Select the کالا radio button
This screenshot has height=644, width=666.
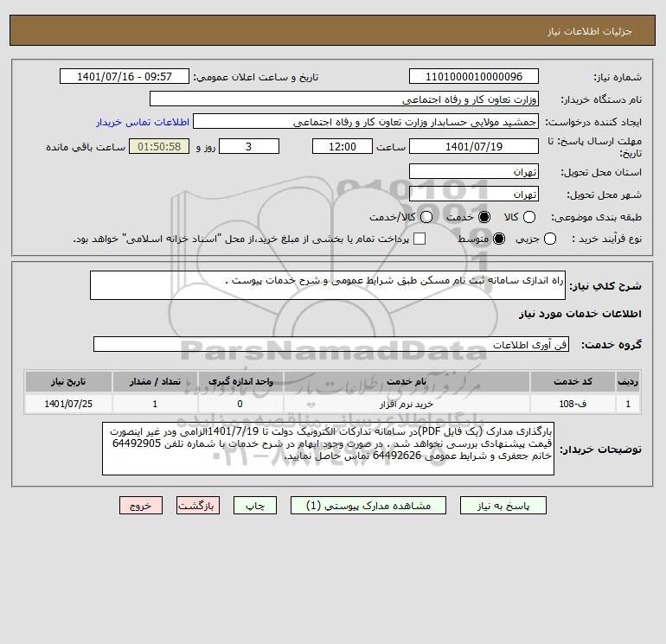point(528,217)
